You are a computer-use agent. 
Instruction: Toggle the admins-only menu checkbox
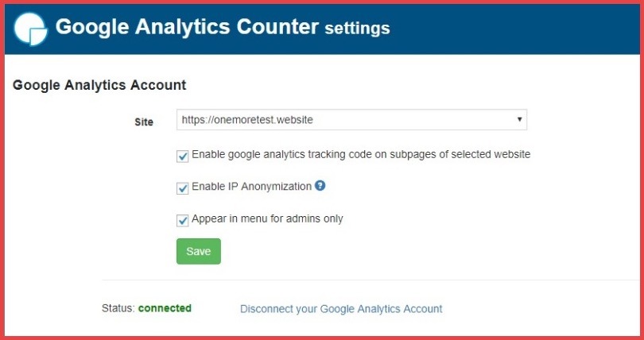[x=183, y=220]
